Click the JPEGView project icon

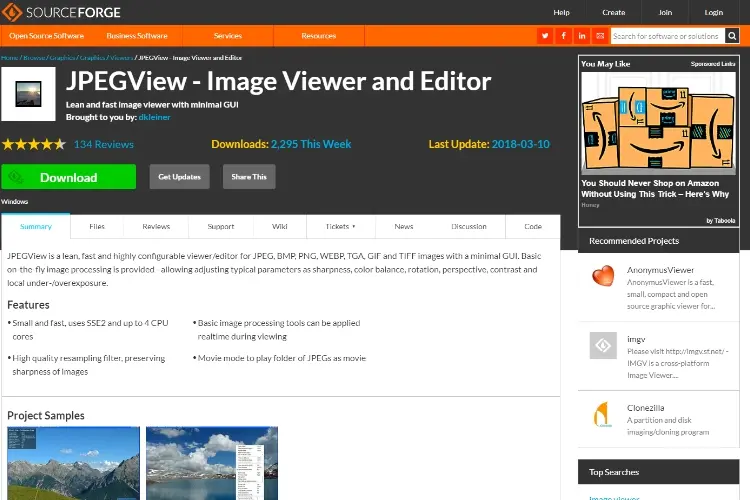click(28, 94)
